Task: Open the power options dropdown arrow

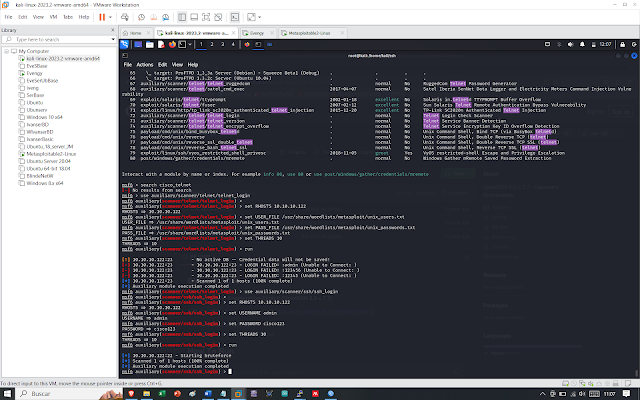Action: point(110,17)
